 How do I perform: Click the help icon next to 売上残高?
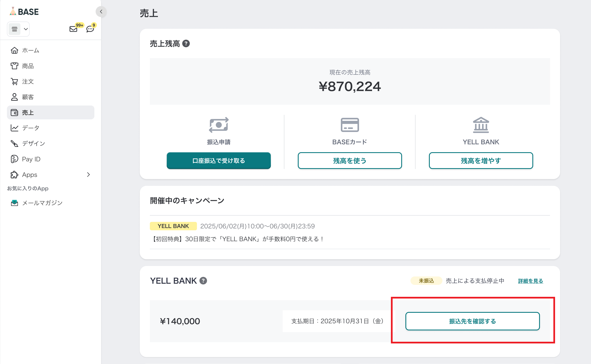pyautogui.click(x=186, y=44)
